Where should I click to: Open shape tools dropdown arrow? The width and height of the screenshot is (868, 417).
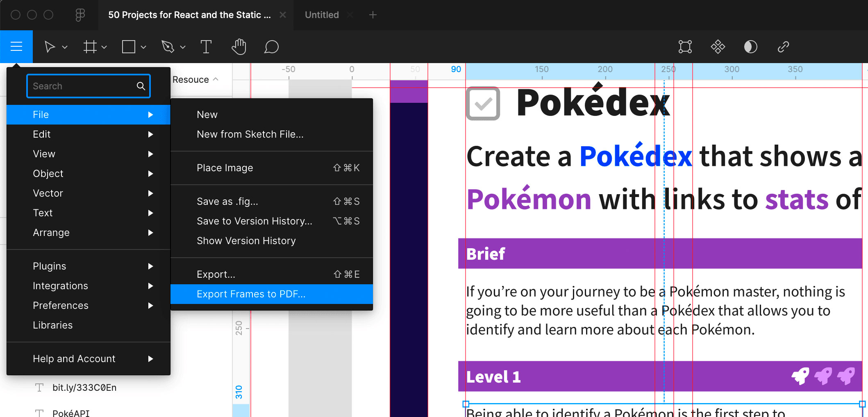point(143,47)
